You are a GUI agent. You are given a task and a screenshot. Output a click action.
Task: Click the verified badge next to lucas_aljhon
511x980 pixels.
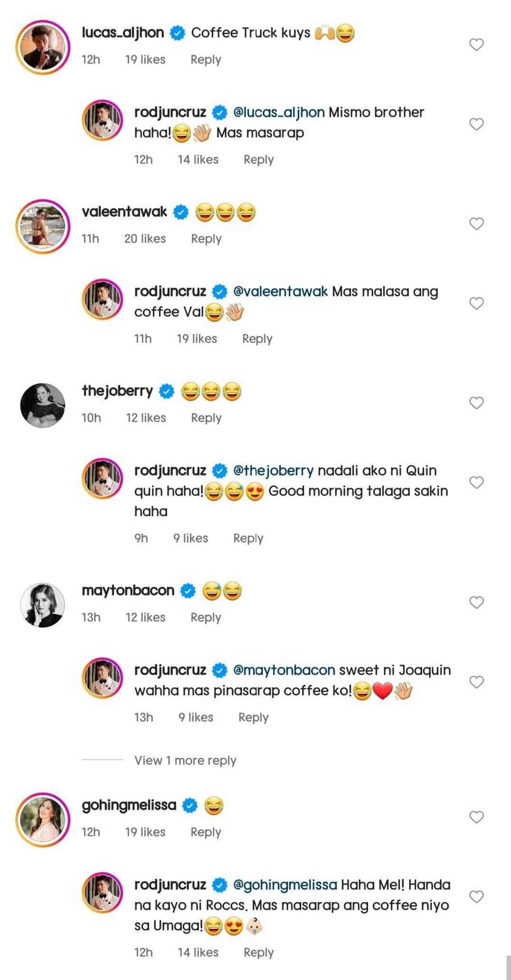click(177, 32)
